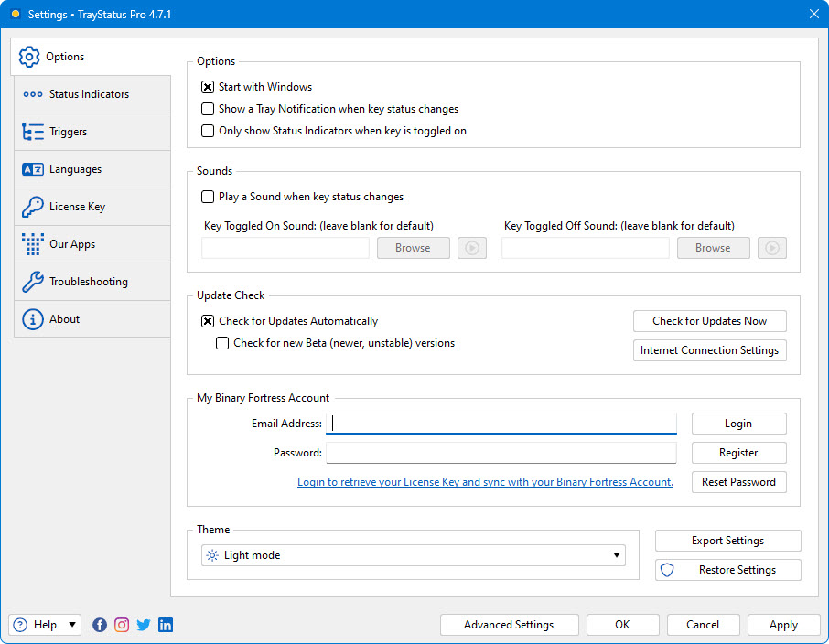Screen dimensions: 829x644
Task: Click the LinkedIn icon at the bottom
Action: point(166,625)
